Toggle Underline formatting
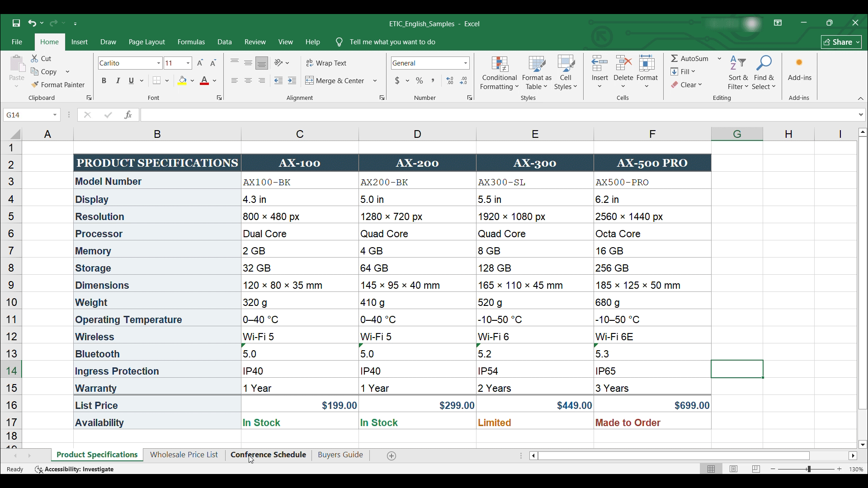 (x=132, y=81)
